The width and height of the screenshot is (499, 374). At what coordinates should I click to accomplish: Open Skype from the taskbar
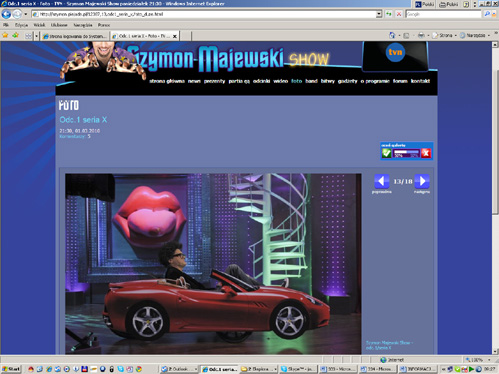coord(298,369)
